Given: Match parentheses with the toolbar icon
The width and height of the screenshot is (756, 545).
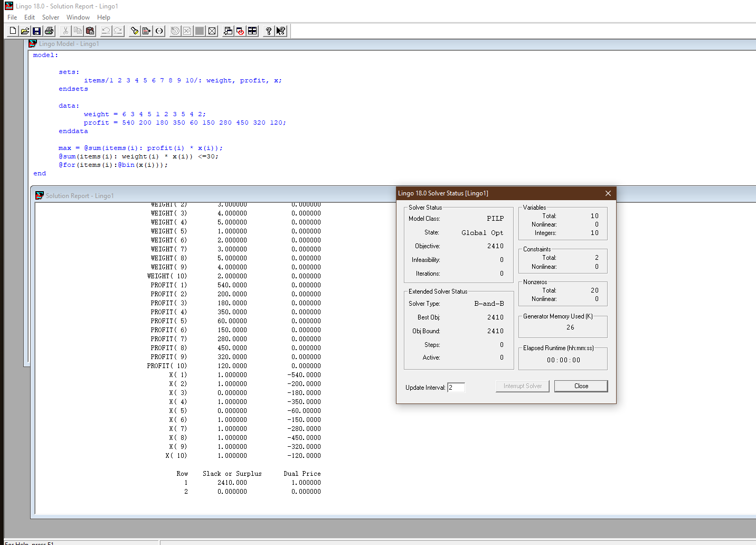Looking at the screenshot, I should coord(159,31).
